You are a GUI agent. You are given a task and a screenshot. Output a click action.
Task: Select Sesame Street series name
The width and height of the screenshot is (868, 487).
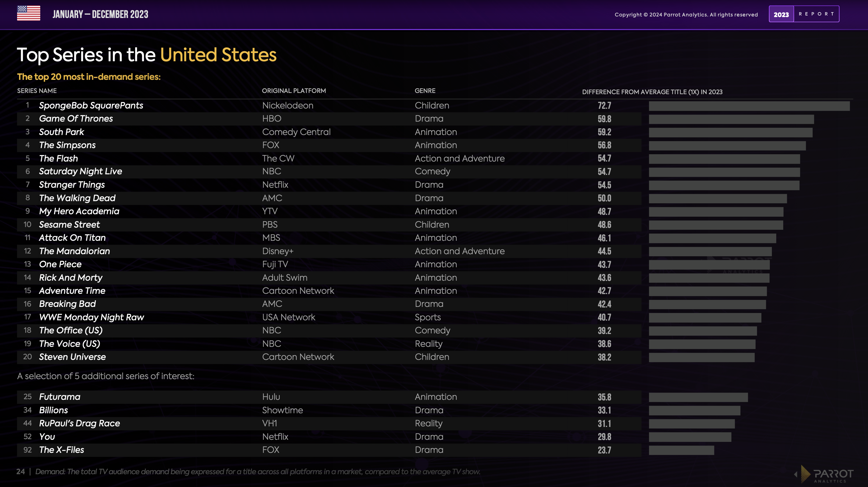tap(70, 225)
